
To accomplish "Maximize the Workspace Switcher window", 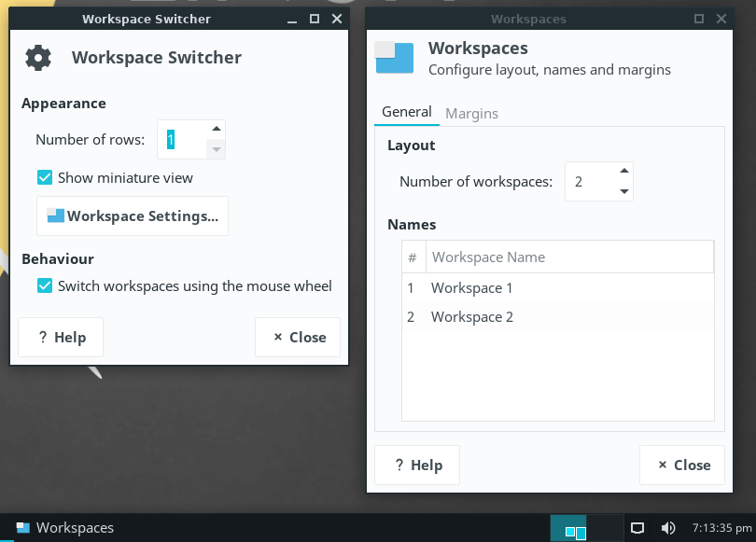I will pos(315,19).
